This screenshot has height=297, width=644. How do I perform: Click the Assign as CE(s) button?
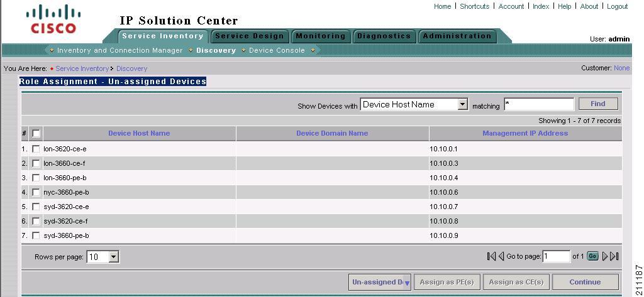pos(516,282)
